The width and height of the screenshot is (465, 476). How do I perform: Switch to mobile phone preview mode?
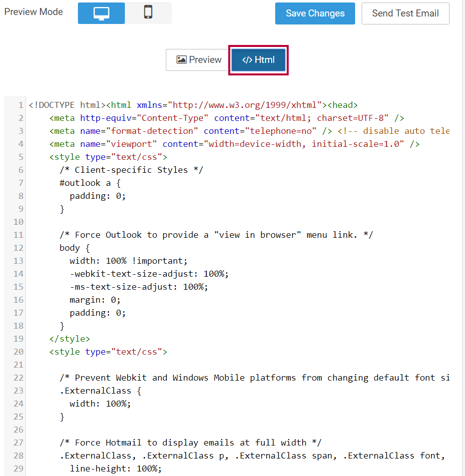coord(148,13)
